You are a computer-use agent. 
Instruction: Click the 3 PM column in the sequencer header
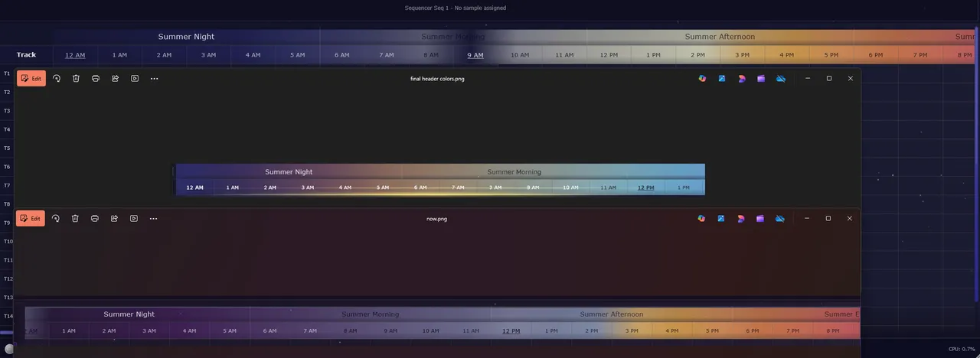(742, 55)
